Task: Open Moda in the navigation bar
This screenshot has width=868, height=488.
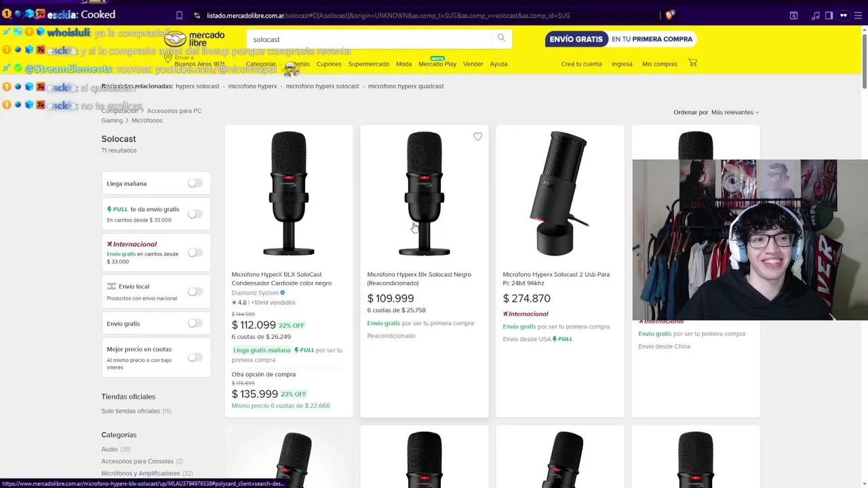Action: click(x=403, y=64)
